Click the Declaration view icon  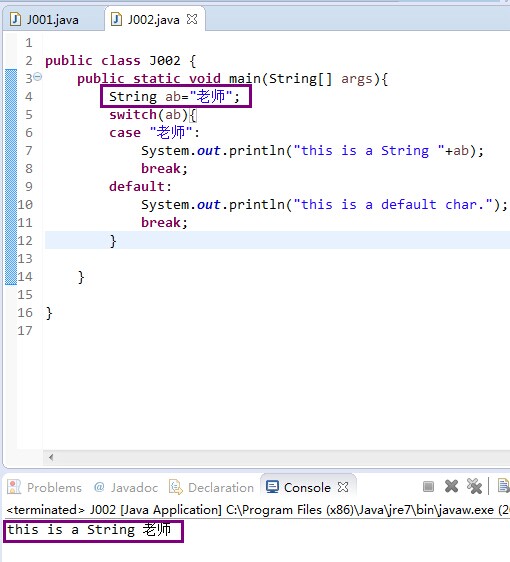tap(176, 487)
